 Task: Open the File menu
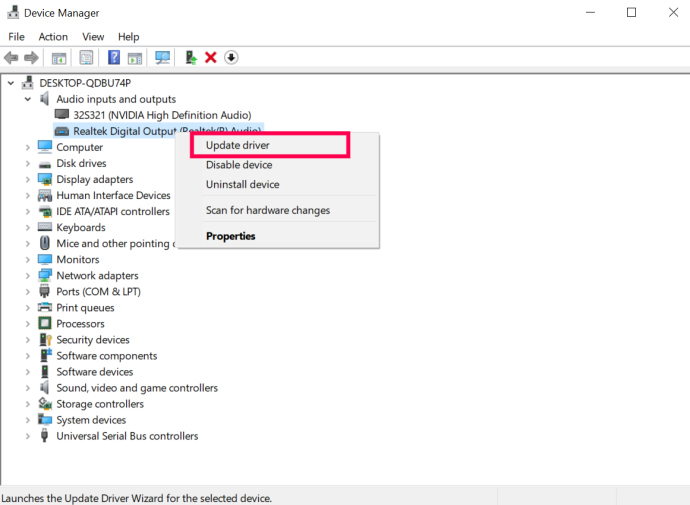pos(16,37)
